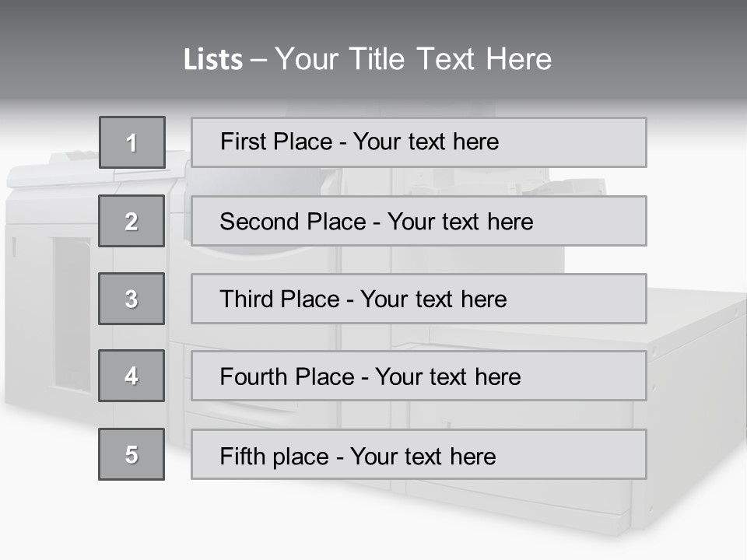Viewport: 747px width, 560px height.
Task: Click "Your Title Text Here" in the title
Action: click(413, 59)
